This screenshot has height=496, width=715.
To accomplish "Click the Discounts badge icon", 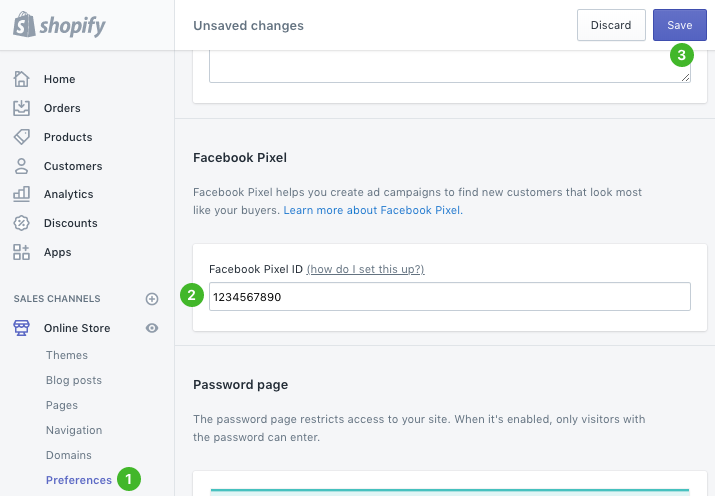I will [x=21, y=223].
